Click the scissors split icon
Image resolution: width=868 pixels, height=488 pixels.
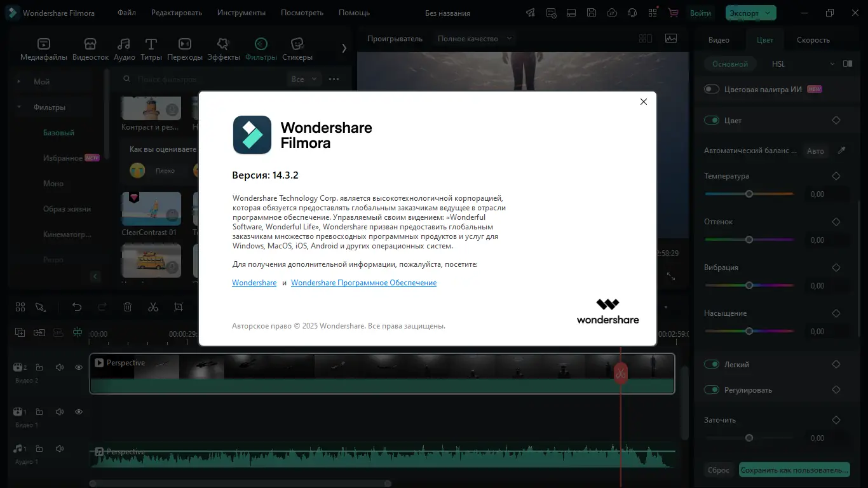point(153,307)
